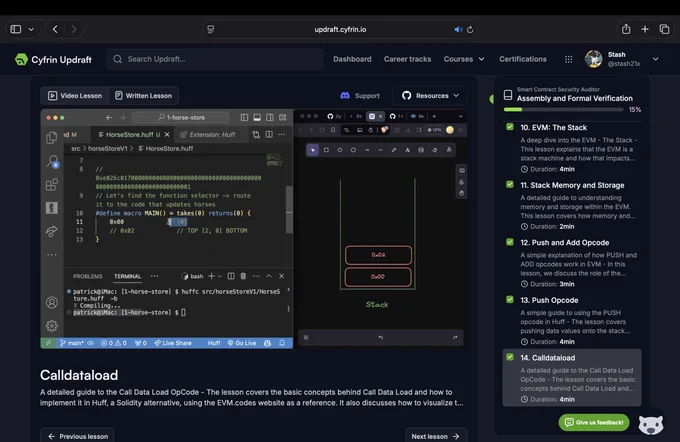This screenshot has height=442, width=680.
Task: Toggle checkbox for 14. Calldataload
Action: coord(510,357)
